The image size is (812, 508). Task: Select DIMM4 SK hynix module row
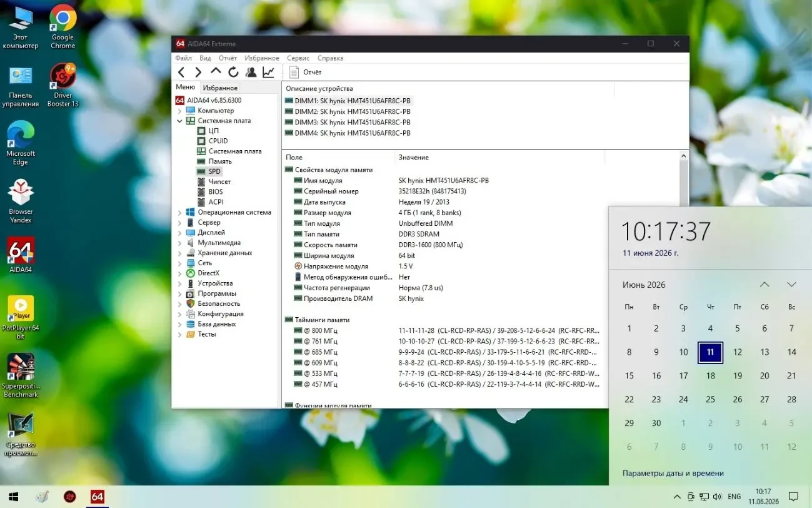tap(348, 133)
